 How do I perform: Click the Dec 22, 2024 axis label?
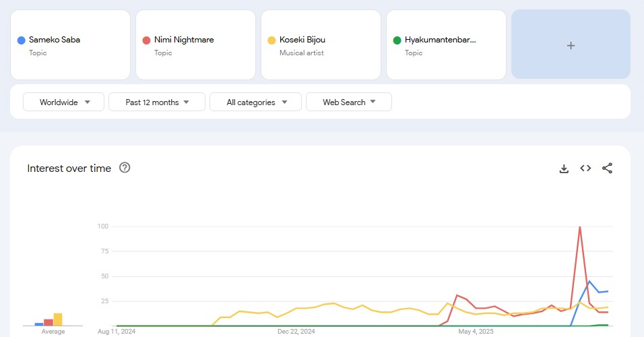[x=296, y=331]
